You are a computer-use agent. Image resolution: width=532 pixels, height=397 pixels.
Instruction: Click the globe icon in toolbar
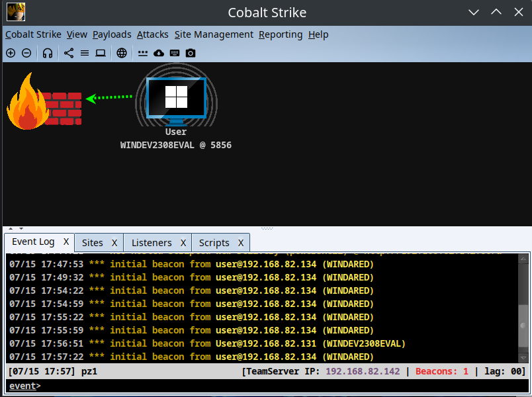point(122,53)
